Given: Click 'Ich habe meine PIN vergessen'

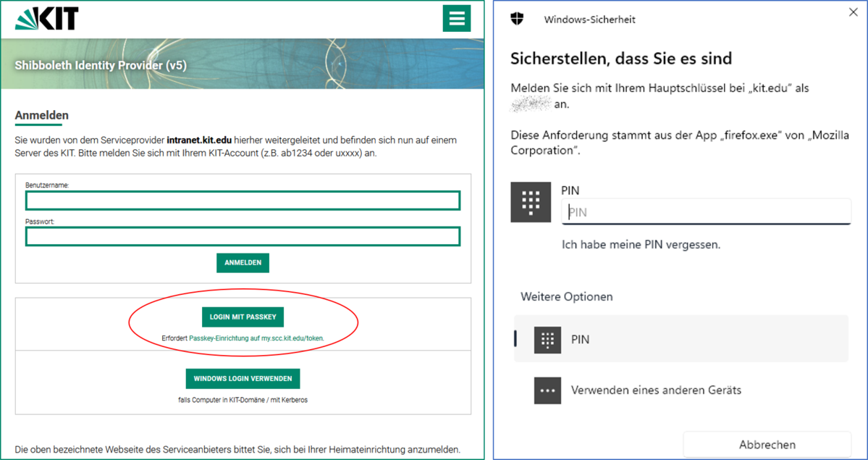Looking at the screenshot, I should pyautogui.click(x=641, y=245).
